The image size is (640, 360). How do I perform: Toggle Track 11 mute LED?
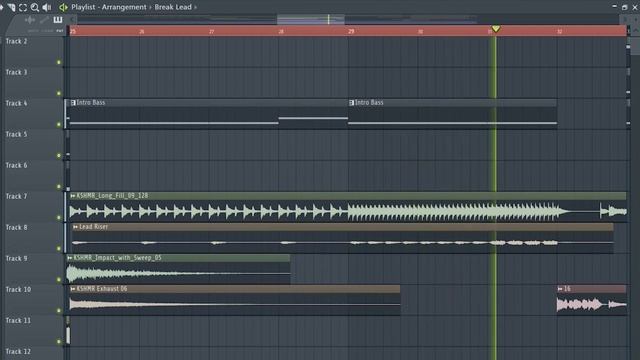58,342
